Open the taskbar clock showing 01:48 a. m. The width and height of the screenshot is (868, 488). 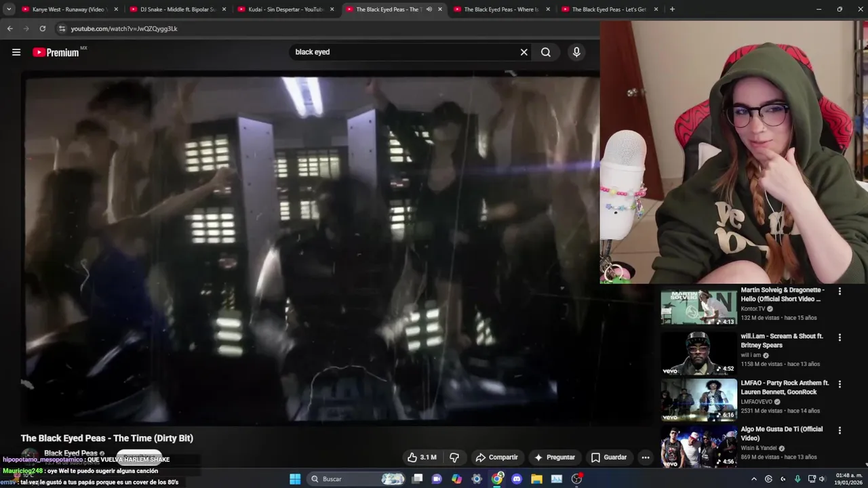click(848, 479)
